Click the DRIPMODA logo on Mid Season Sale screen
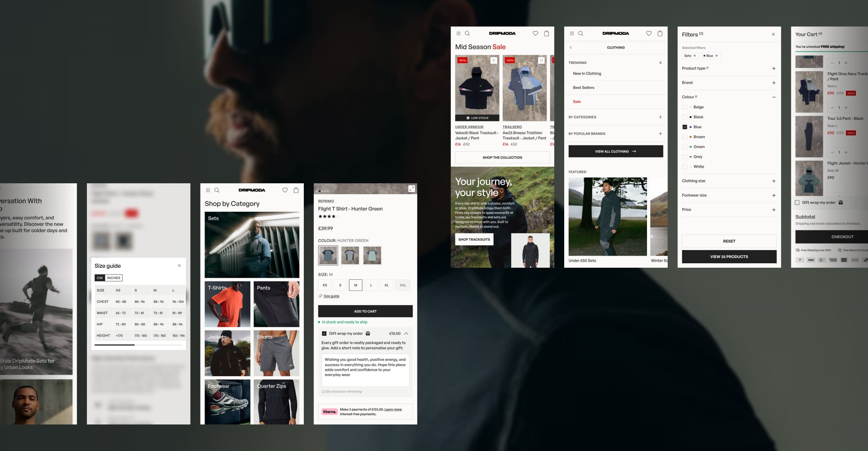This screenshot has width=868, height=451. pos(502,33)
